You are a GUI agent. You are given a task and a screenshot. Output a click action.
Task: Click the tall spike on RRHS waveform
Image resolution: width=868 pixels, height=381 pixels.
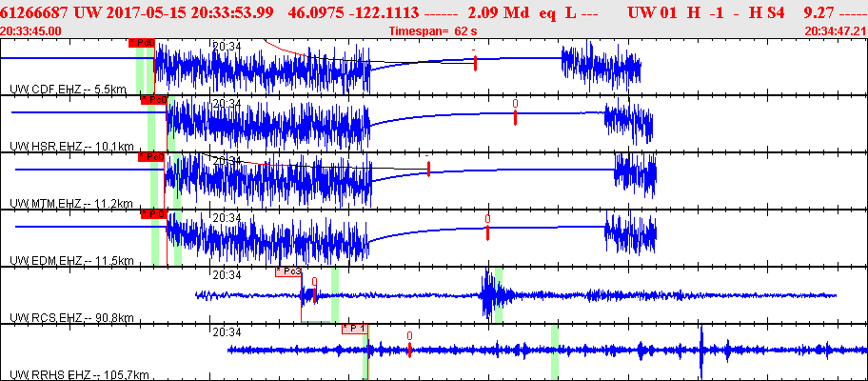pyautogui.click(x=700, y=352)
